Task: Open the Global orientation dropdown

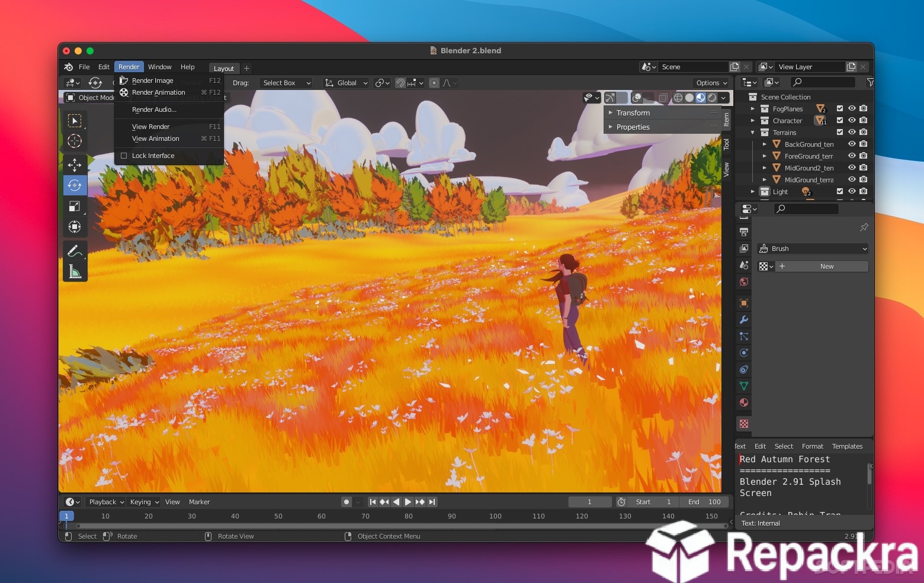Action: pyautogui.click(x=346, y=83)
